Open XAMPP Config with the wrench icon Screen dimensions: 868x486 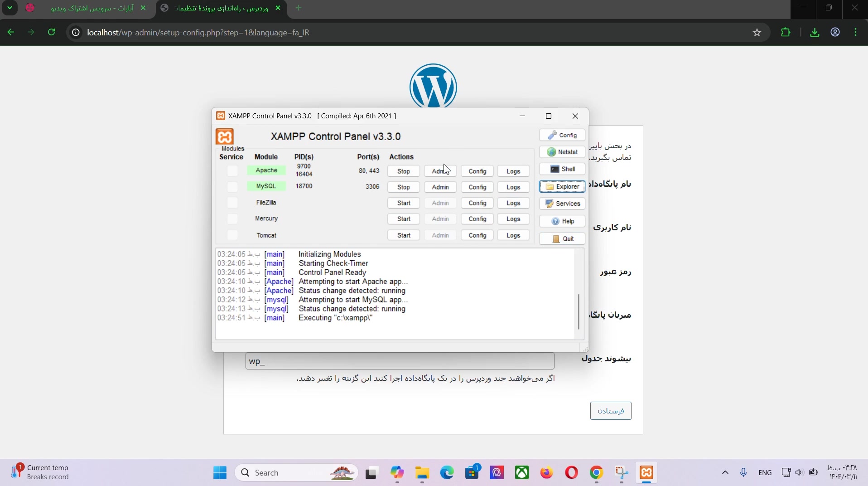562,135
